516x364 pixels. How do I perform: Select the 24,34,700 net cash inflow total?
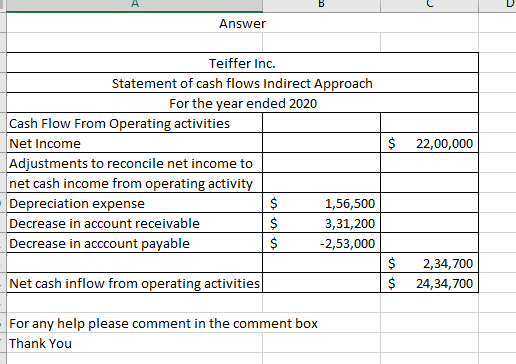(x=430, y=283)
